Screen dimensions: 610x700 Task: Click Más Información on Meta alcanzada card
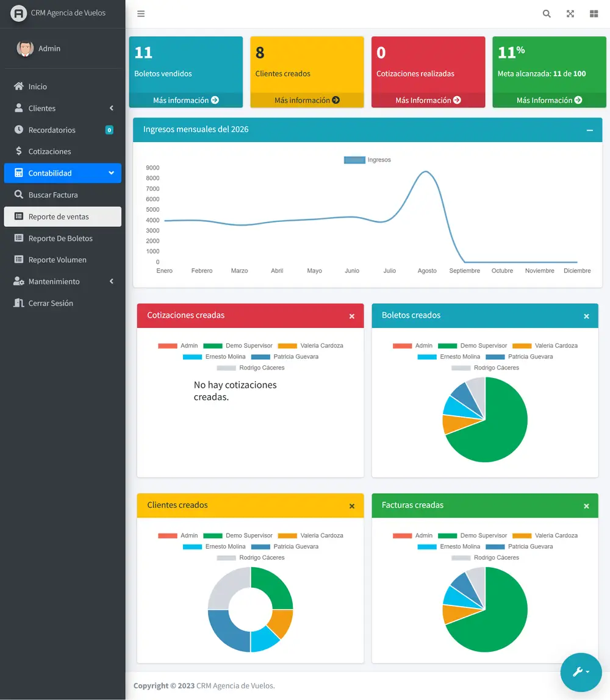point(549,100)
